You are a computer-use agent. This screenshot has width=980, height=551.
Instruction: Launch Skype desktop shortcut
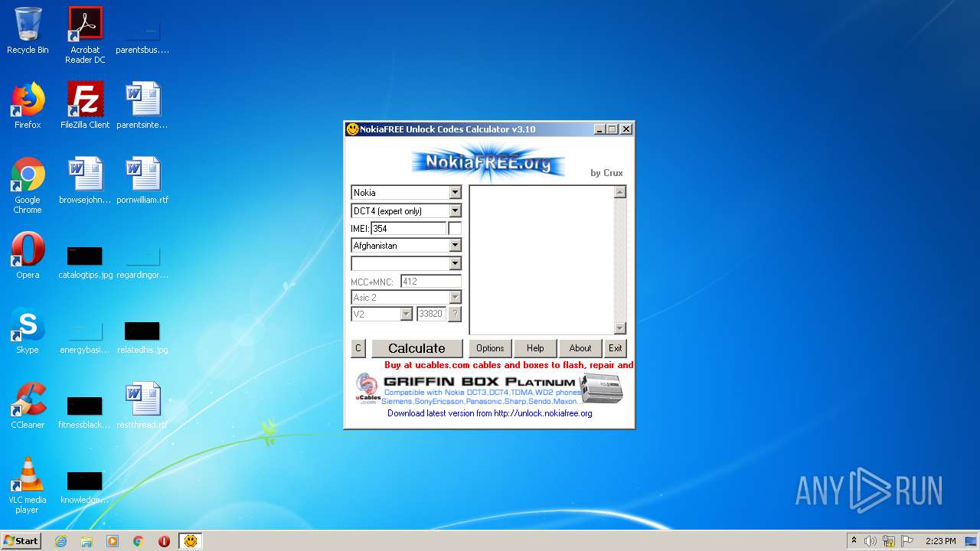(x=28, y=331)
